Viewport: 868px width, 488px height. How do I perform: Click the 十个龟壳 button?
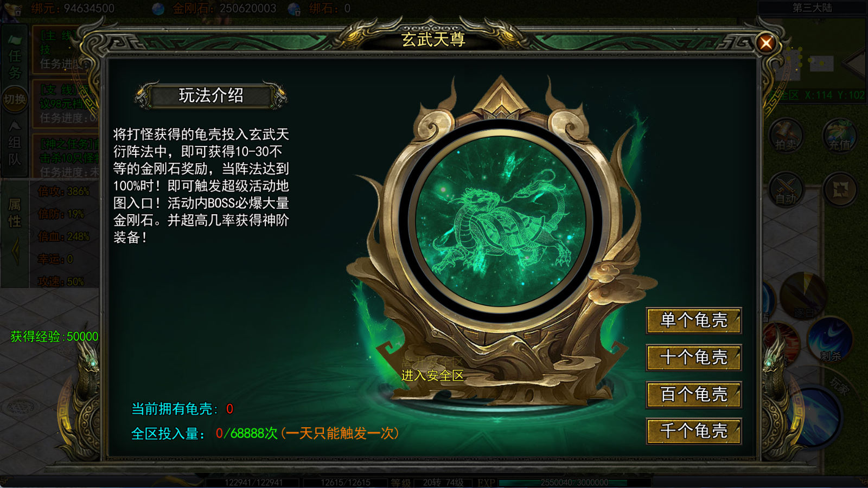click(x=694, y=357)
